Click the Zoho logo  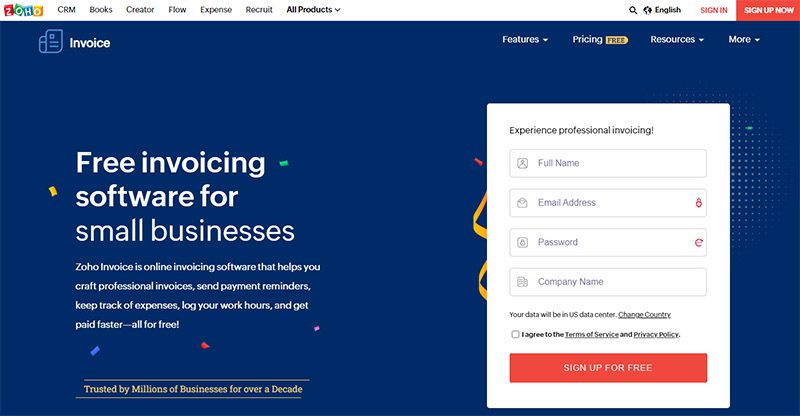[23, 10]
